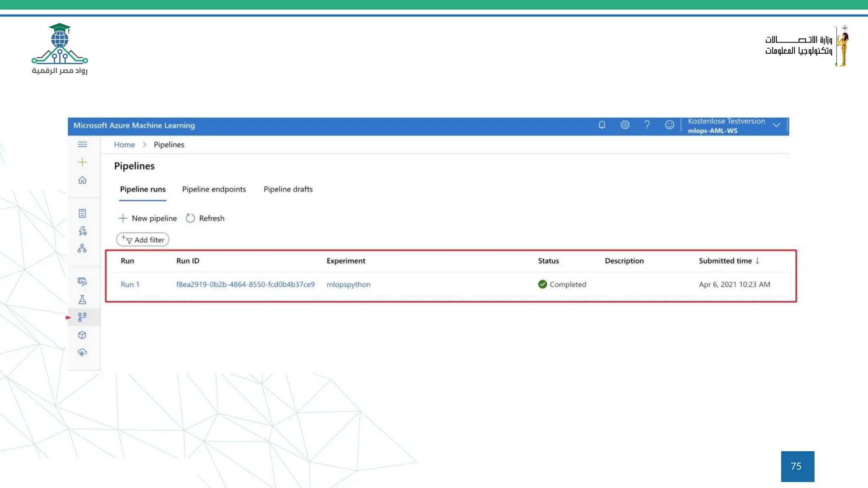Switch to the Pipeline drafts tab
Screen dimensions: 868x488
point(288,189)
